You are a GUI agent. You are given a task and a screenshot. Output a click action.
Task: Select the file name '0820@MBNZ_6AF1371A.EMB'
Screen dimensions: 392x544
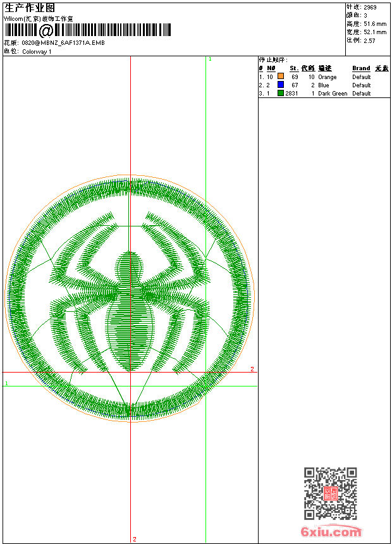[x=63, y=42]
